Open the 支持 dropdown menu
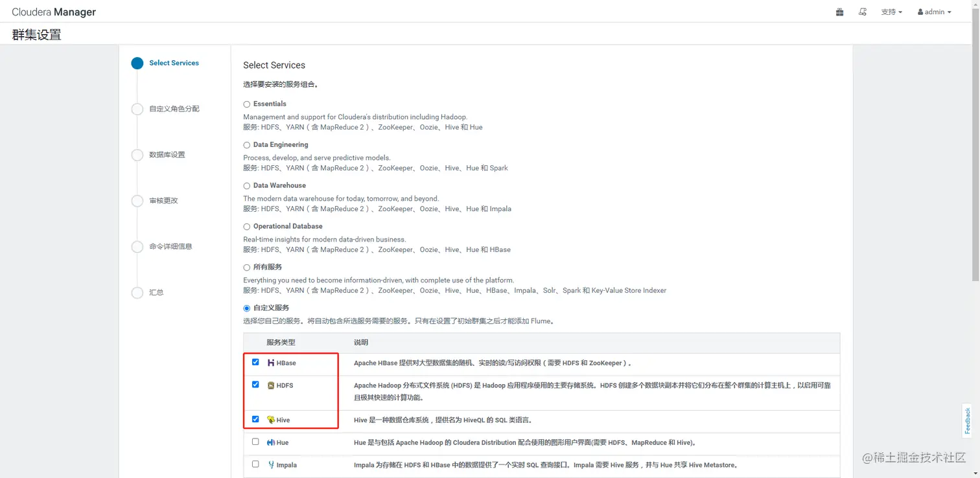Screen dimensions: 980x478 pos(891,12)
